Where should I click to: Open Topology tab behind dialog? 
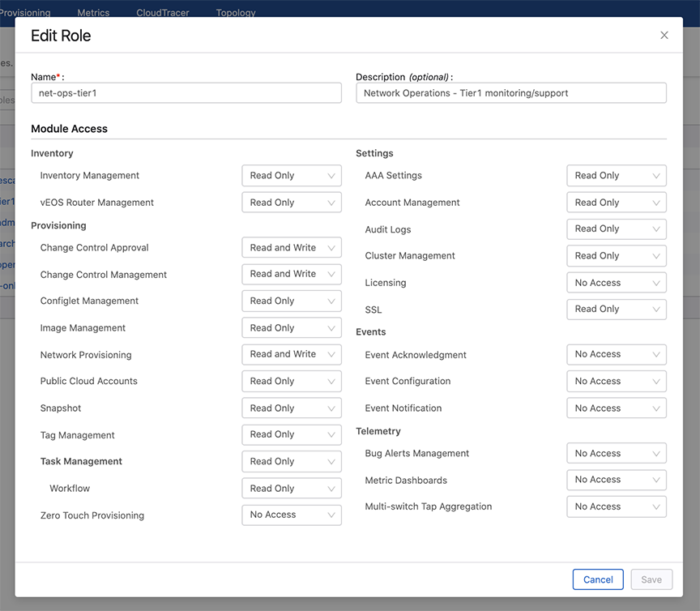click(x=236, y=12)
